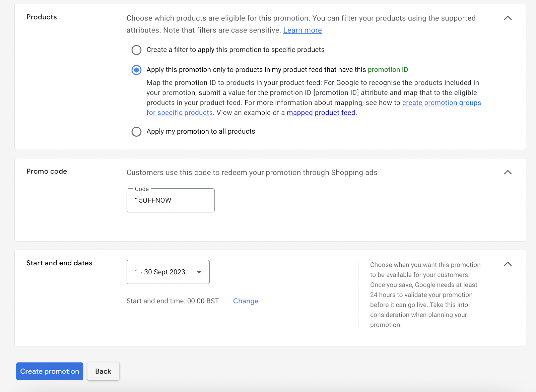Click the 'for specific products' link text
Screen dimensions: 536x392
pos(179,113)
